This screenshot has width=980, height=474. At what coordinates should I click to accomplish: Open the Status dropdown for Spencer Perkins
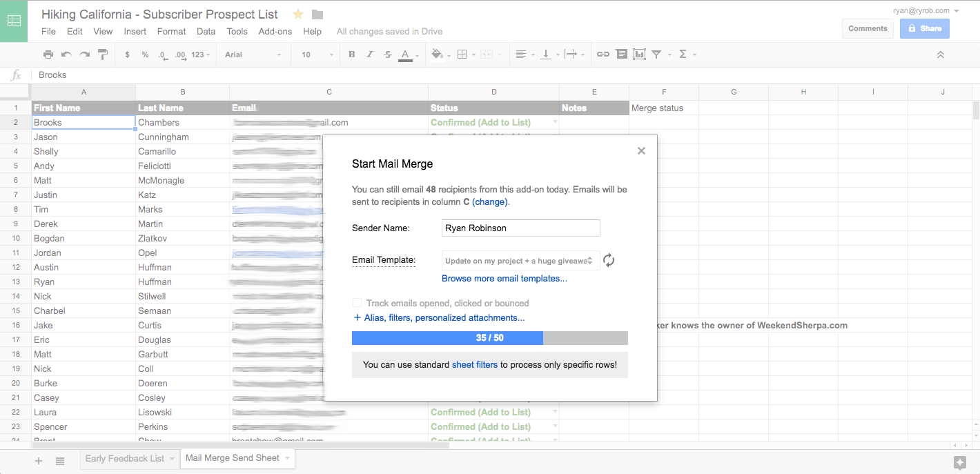pos(555,426)
